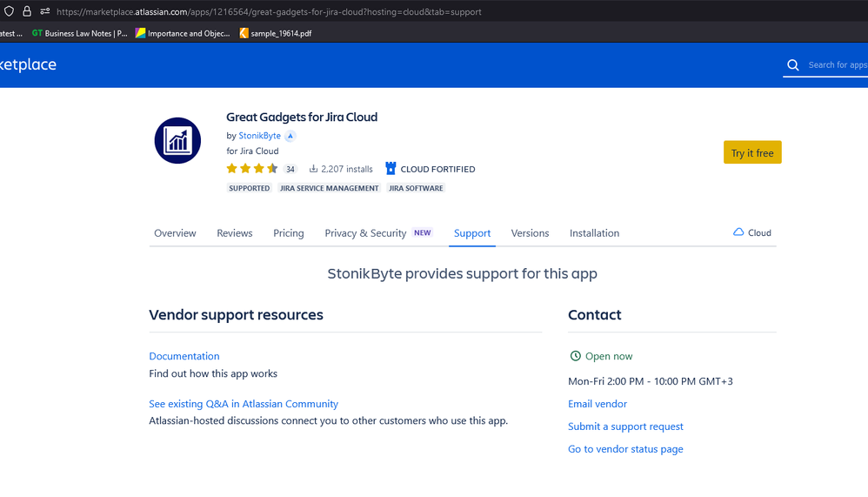Click the Great Gadgets app logo
Viewport: 868px width, 497px height.
177,141
